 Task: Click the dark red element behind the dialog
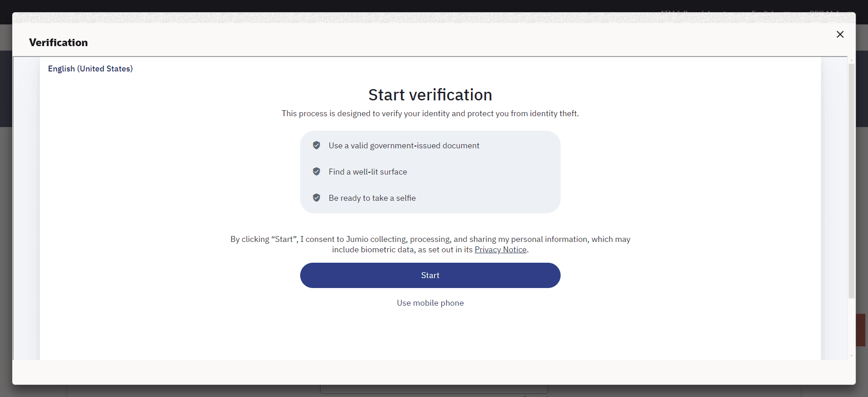pyautogui.click(x=861, y=330)
